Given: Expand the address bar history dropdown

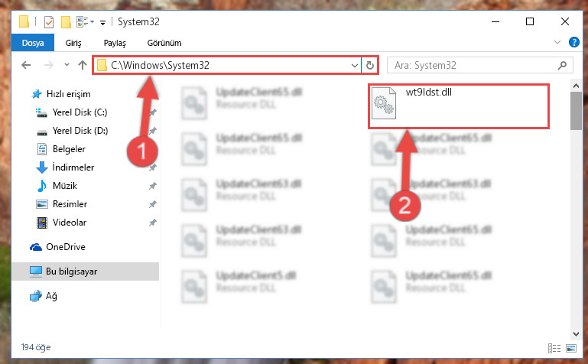Looking at the screenshot, I should [x=354, y=66].
